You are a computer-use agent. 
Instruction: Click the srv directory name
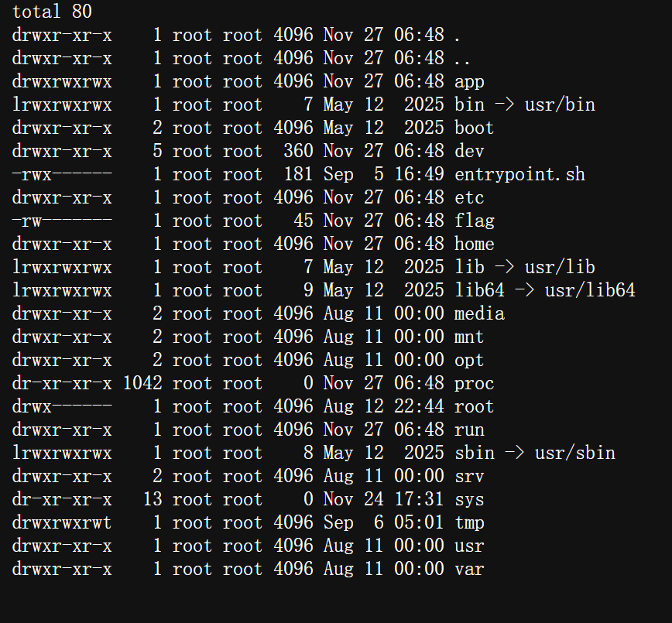point(469,476)
